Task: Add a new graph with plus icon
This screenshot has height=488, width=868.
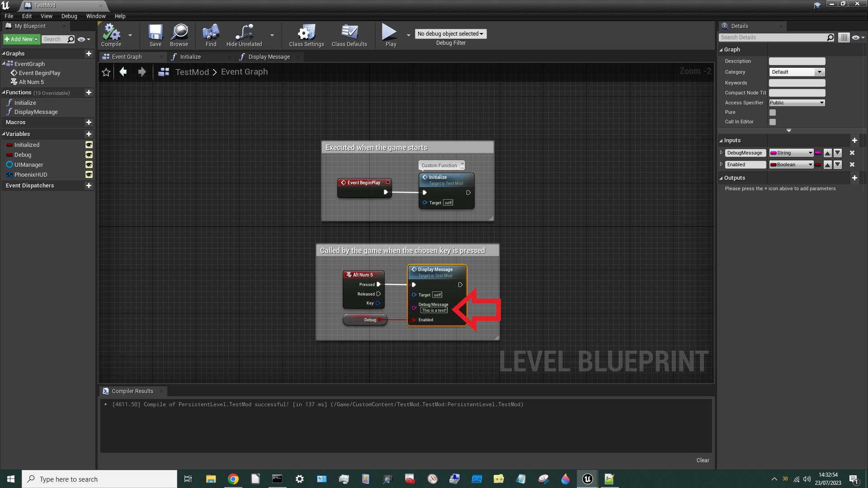Action: [x=89, y=53]
